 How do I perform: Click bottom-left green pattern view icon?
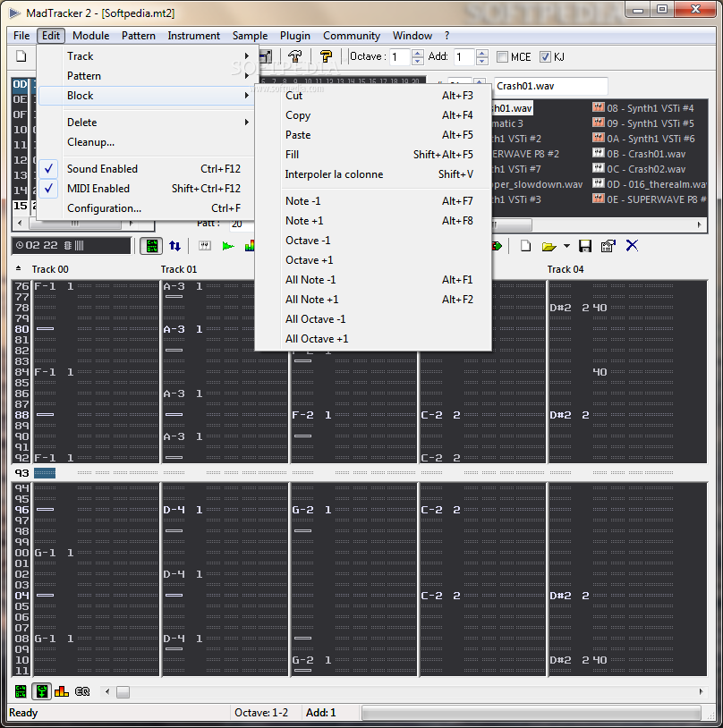(21, 691)
